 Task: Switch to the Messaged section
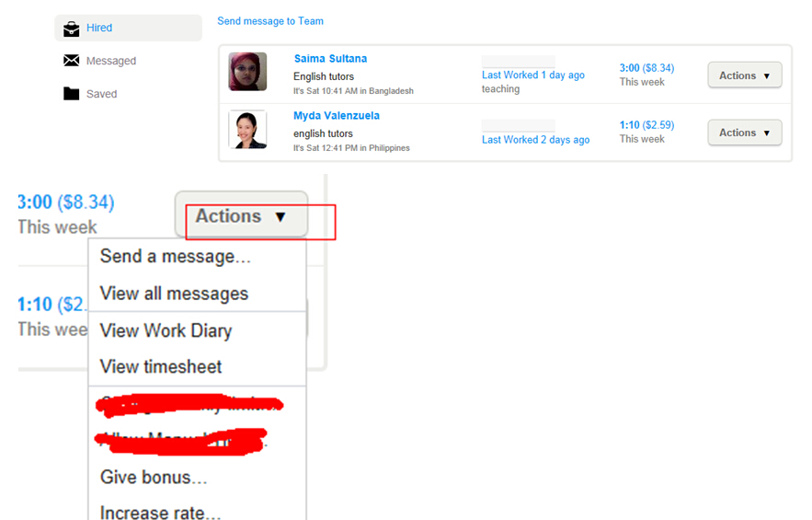pos(110,61)
